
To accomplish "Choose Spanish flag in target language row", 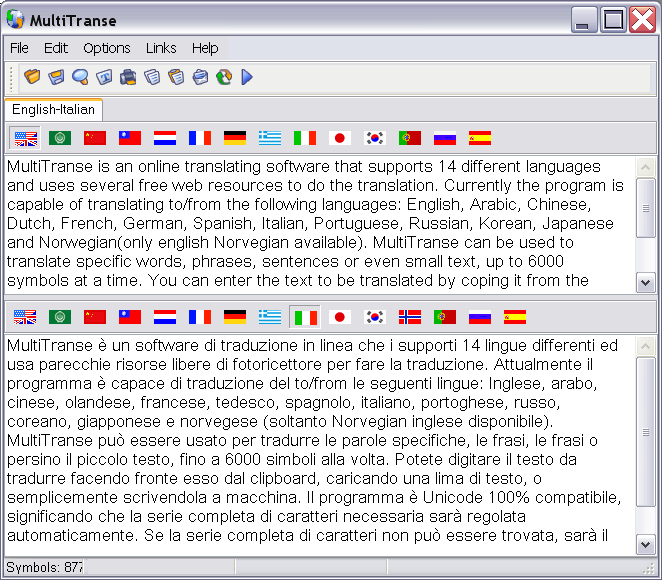I will coord(515,317).
